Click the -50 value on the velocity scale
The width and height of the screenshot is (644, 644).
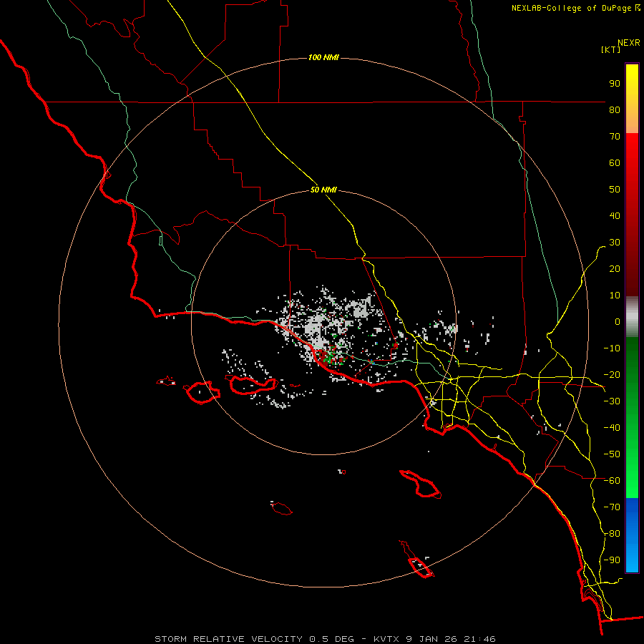point(612,454)
